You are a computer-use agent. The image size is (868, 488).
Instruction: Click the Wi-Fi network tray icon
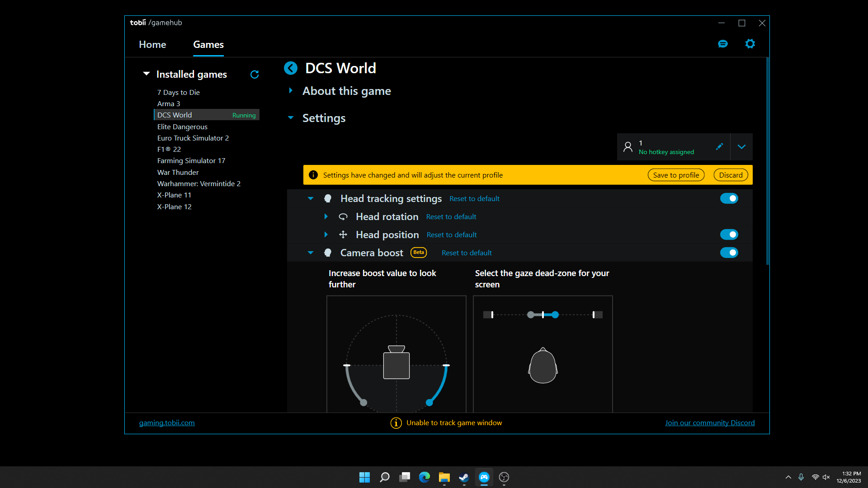(x=815, y=477)
